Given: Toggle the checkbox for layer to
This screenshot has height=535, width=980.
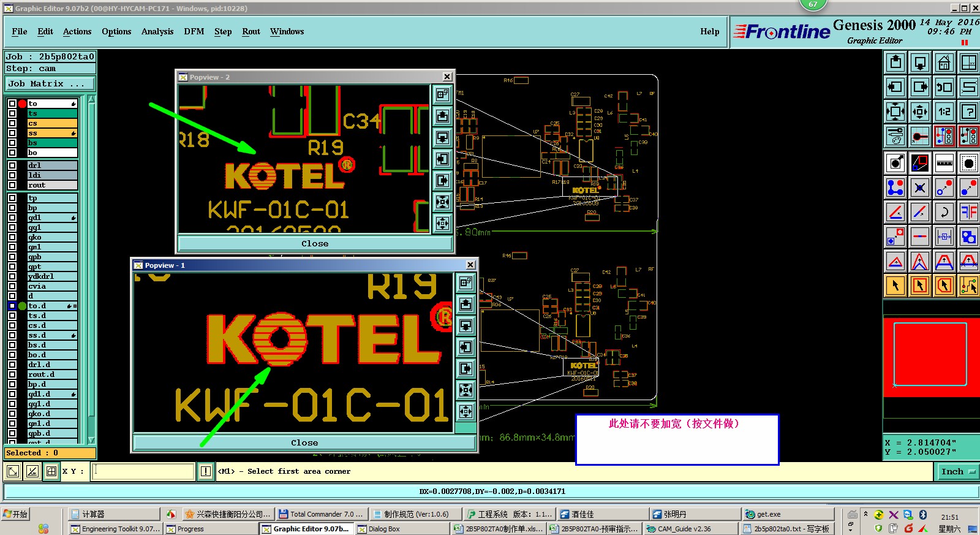Looking at the screenshot, I should (12, 104).
